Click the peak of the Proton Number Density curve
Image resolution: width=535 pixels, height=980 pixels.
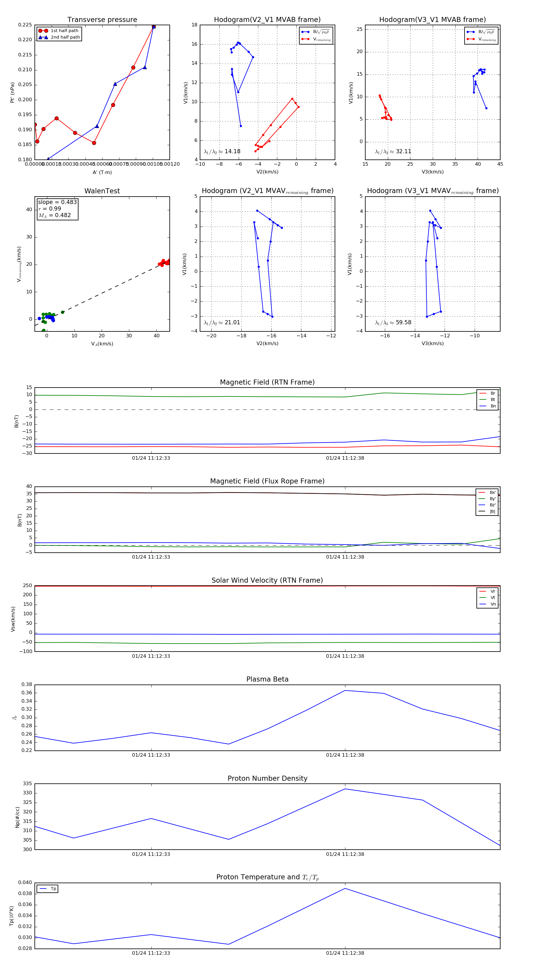click(x=345, y=789)
